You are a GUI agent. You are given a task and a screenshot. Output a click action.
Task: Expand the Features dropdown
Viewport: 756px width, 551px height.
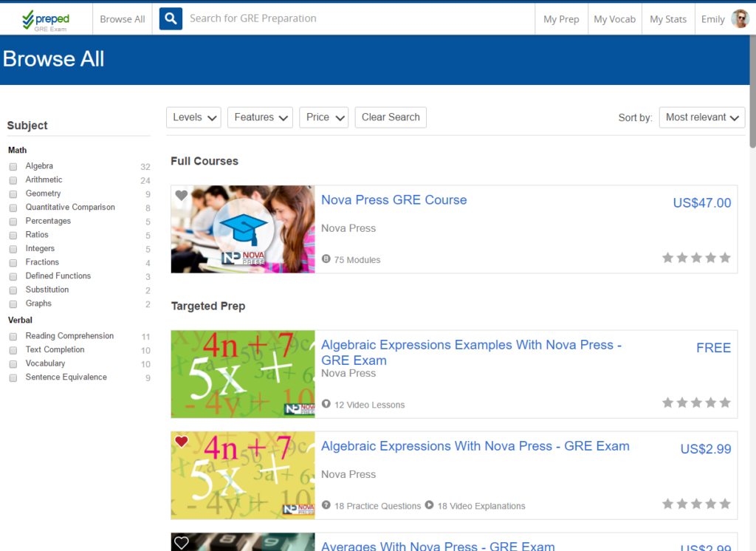tap(260, 117)
